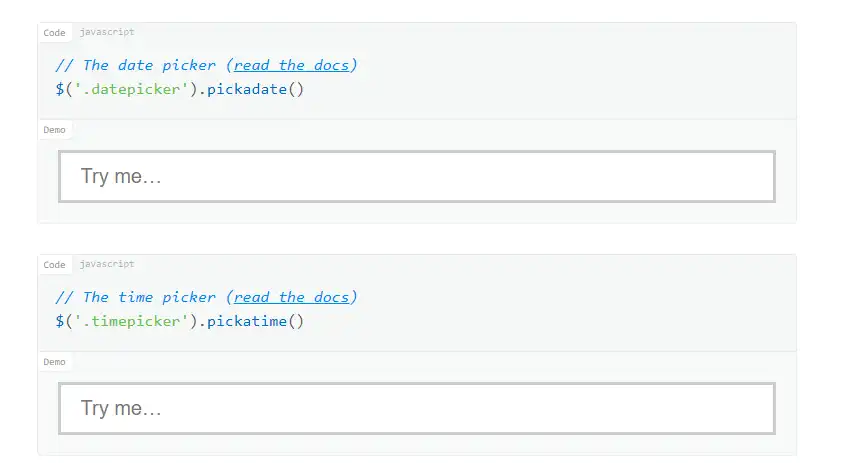Click the $ symbol before '.timepicker'

pos(60,322)
